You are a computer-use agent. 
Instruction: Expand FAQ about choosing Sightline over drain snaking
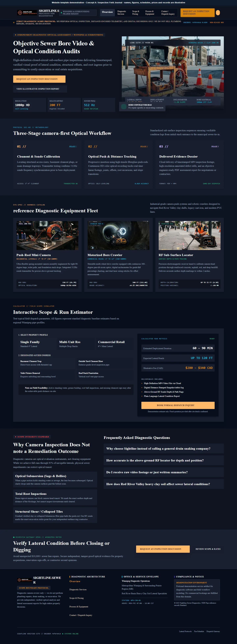point(164,448)
